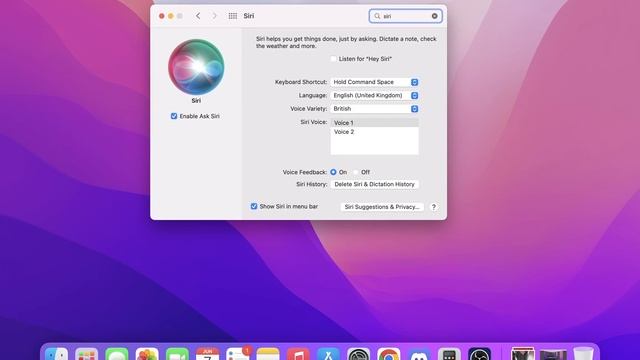
Task: Open Siri Suggestions & Privacy settings
Action: point(382,207)
